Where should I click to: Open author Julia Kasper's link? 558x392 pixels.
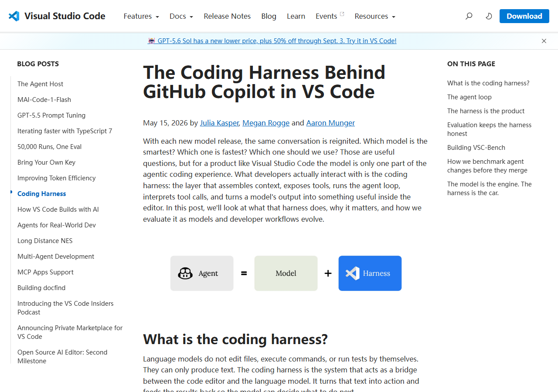(x=219, y=123)
